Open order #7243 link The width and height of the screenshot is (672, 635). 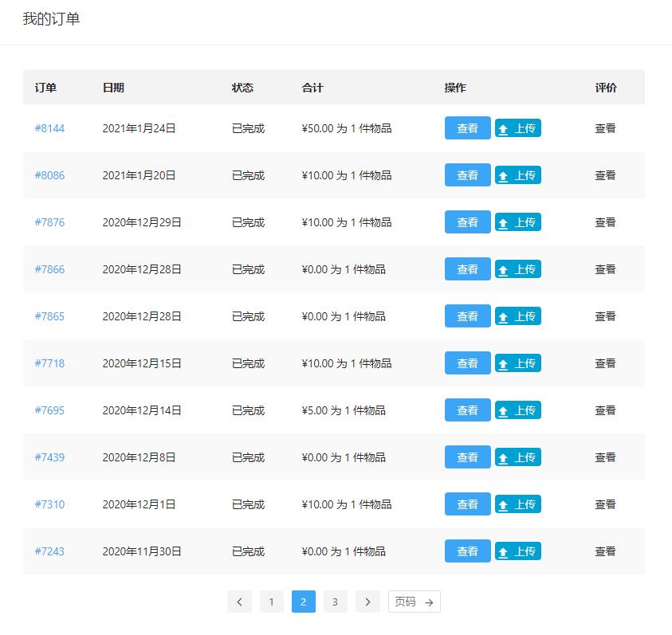[x=49, y=551]
